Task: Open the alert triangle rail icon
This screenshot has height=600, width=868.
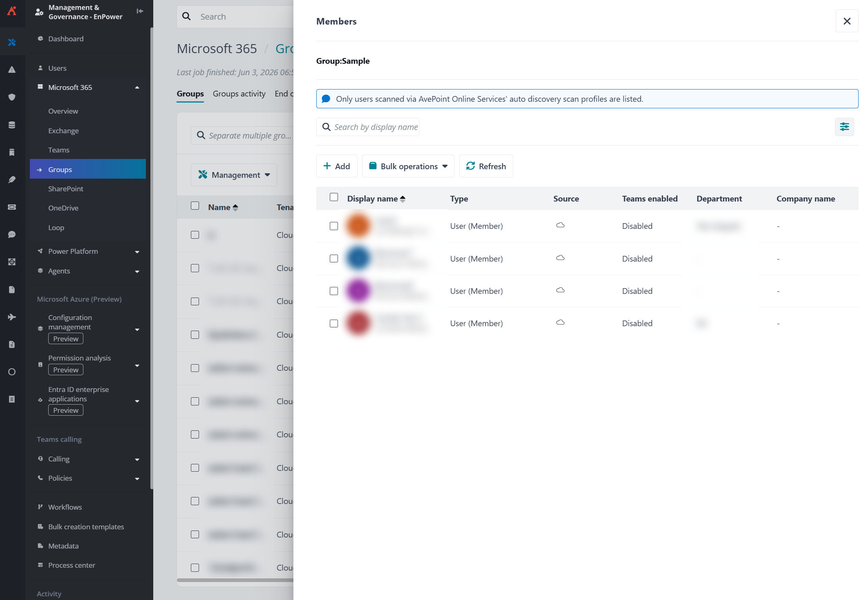Action: coord(12,69)
